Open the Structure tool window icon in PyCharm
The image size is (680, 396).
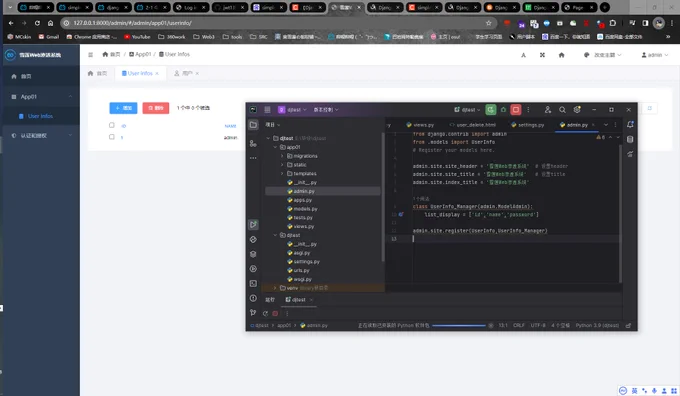pyautogui.click(x=253, y=144)
